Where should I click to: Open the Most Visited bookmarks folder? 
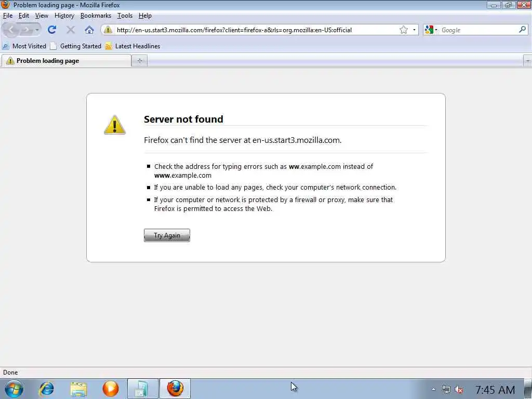(x=24, y=46)
